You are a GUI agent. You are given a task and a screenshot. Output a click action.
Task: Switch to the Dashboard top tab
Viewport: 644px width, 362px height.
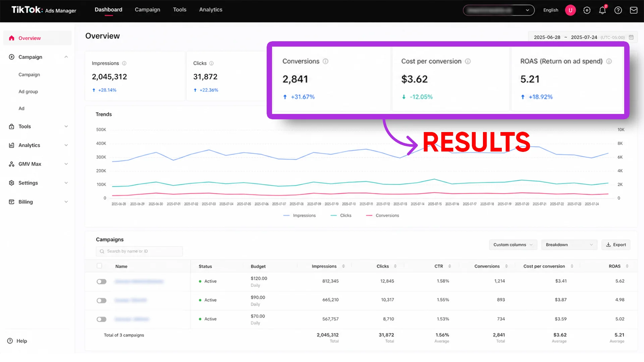(108, 10)
